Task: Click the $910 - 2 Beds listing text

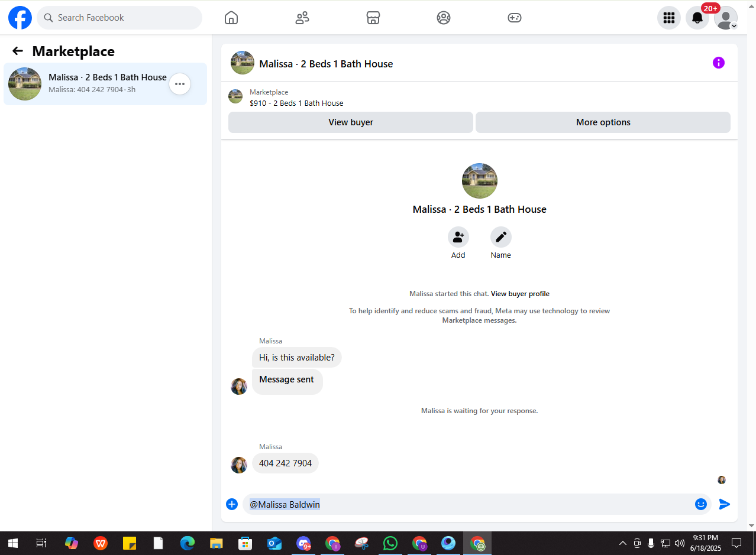Action: tap(296, 103)
